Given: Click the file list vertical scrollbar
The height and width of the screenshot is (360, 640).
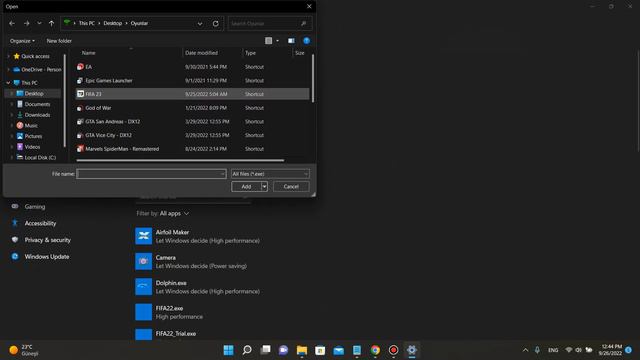Looking at the screenshot, I should coord(313,78).
